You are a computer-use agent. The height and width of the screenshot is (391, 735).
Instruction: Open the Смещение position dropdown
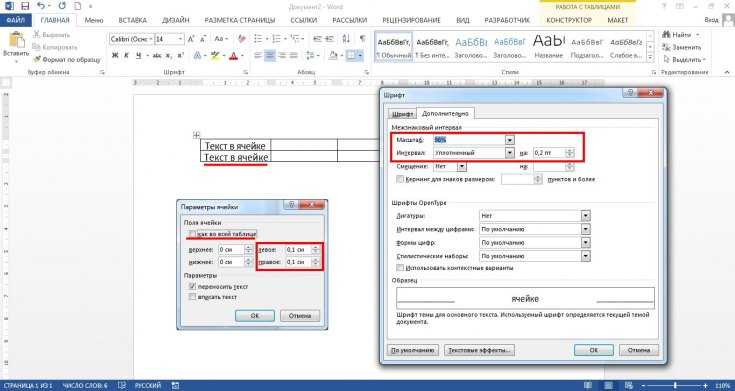coord(462,166)
